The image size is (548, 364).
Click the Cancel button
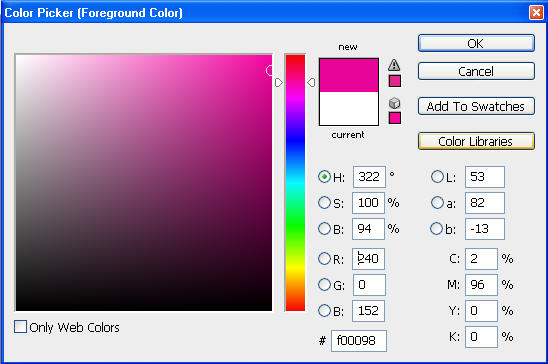(x=476, y=71)
